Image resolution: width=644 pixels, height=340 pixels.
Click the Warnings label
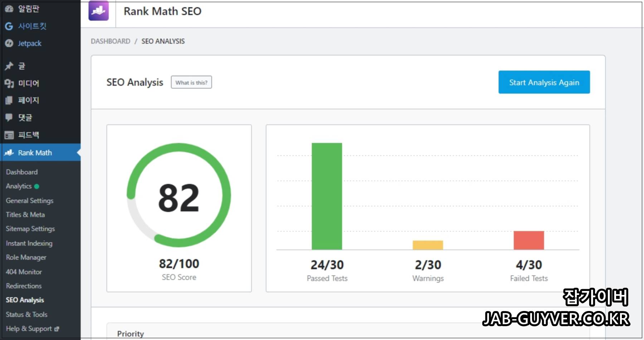(x=428, y=278)
